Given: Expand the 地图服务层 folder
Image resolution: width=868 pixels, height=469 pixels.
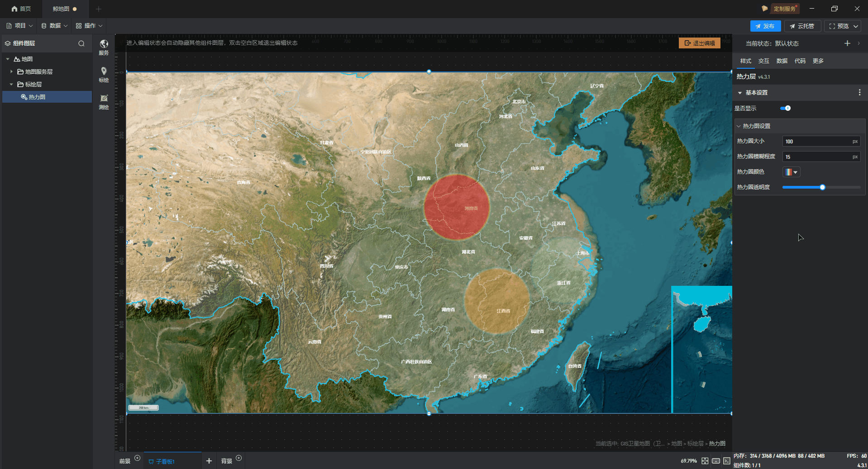Looking at the screenshot, I should (x=11, y=72).
